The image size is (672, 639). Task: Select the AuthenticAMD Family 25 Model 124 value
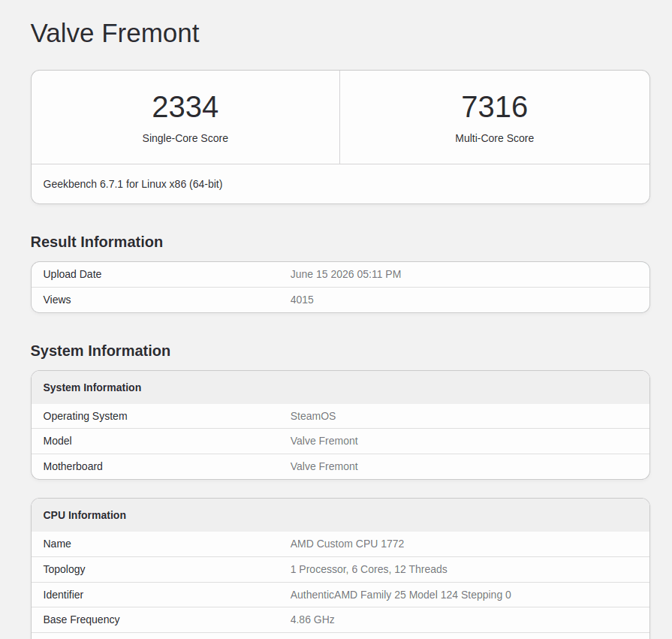point(401,595)
